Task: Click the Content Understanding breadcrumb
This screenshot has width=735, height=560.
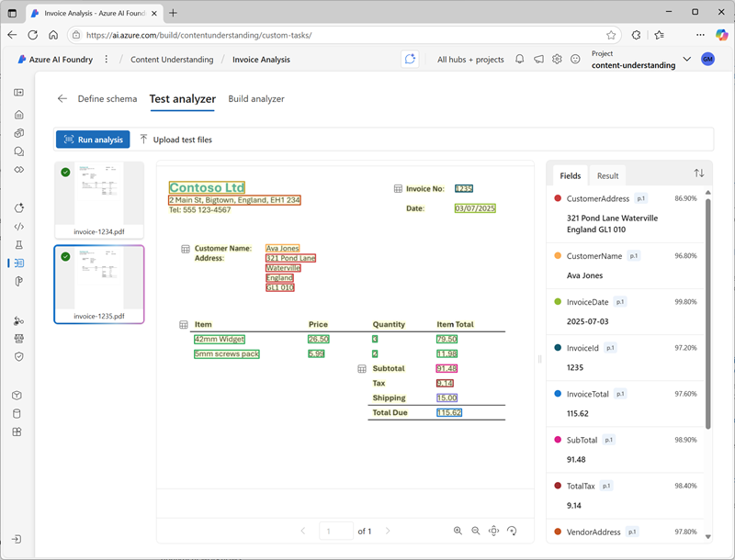Action: pos(172,60)
